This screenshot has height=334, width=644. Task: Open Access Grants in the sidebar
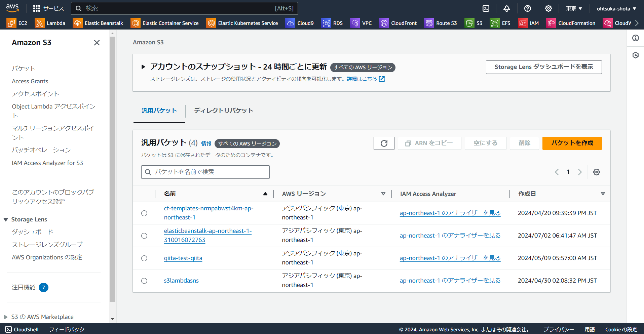point(30,81)
